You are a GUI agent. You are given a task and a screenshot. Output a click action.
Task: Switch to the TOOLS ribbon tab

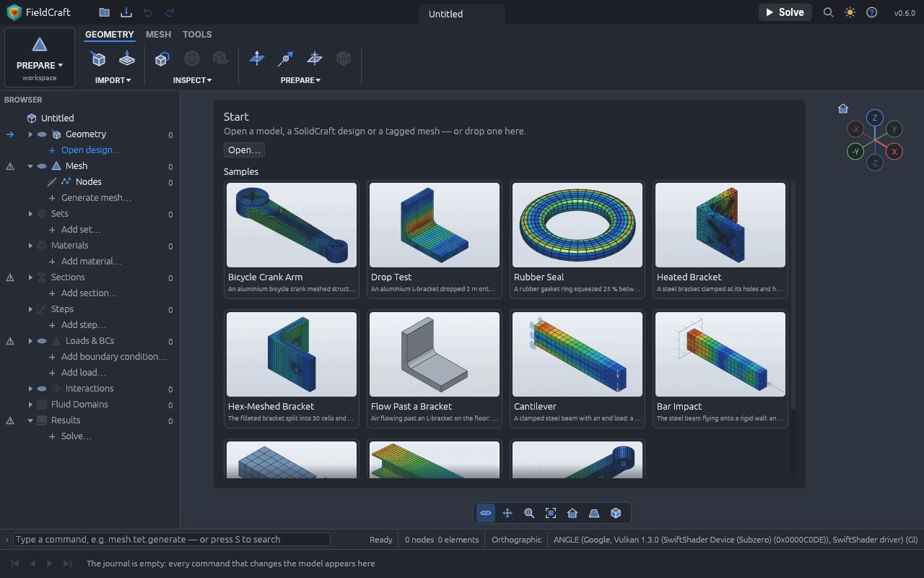(197, 34)
